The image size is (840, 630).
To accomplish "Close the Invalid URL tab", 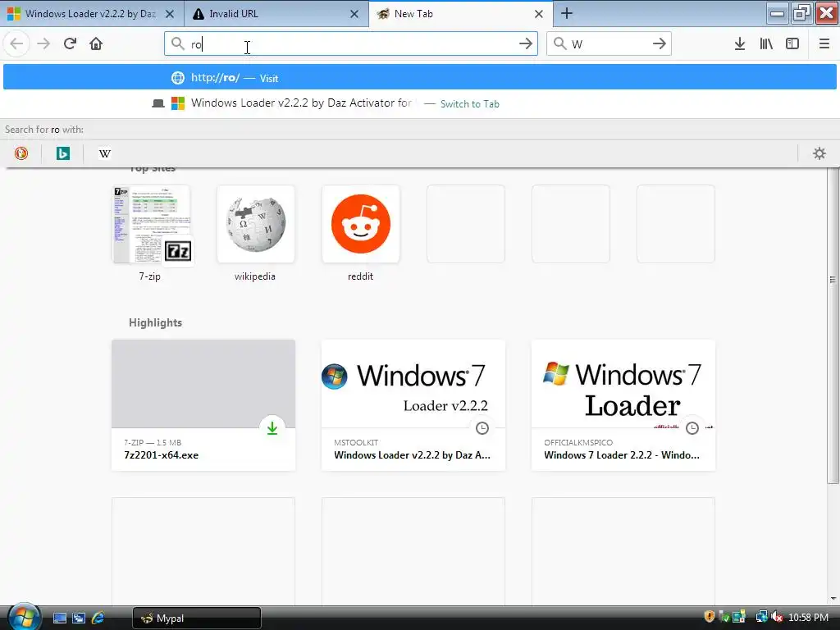I will click(354, 14).
